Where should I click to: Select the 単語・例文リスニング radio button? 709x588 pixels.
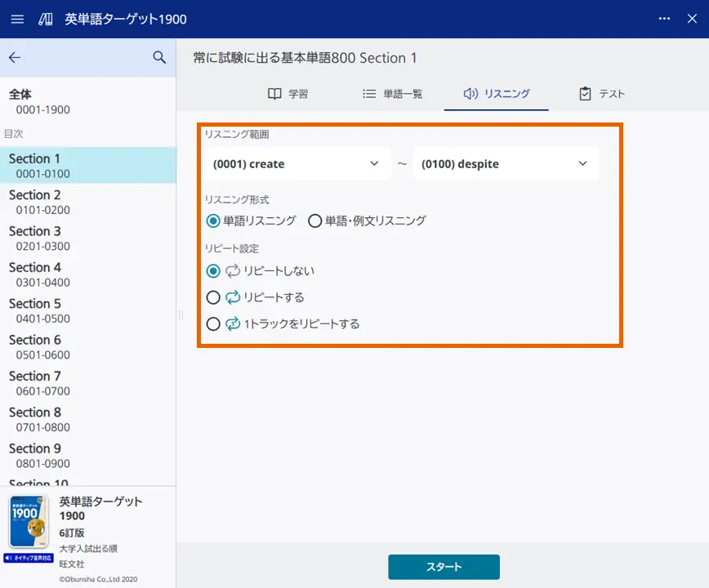click(314, 220)
